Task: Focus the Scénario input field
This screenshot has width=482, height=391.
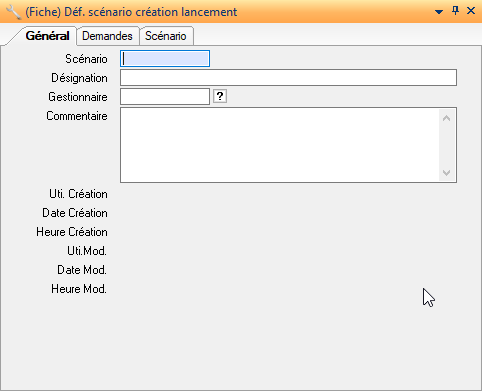Action: (165, 59)
